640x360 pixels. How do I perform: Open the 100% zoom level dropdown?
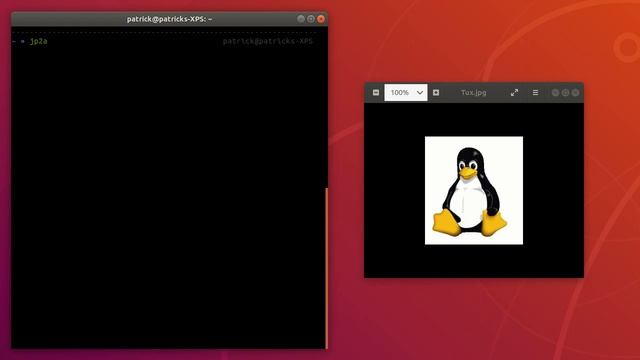click(406, 93)
